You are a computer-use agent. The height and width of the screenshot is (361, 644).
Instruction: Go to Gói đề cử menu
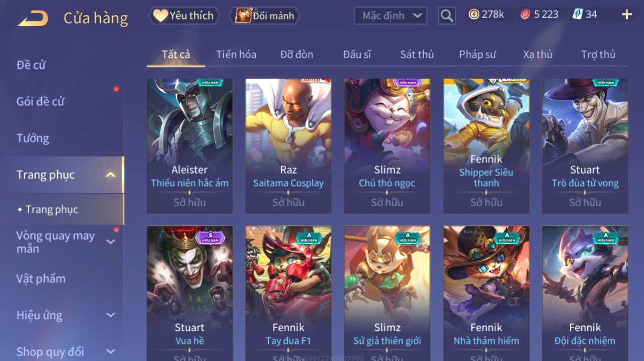[40, 102]
